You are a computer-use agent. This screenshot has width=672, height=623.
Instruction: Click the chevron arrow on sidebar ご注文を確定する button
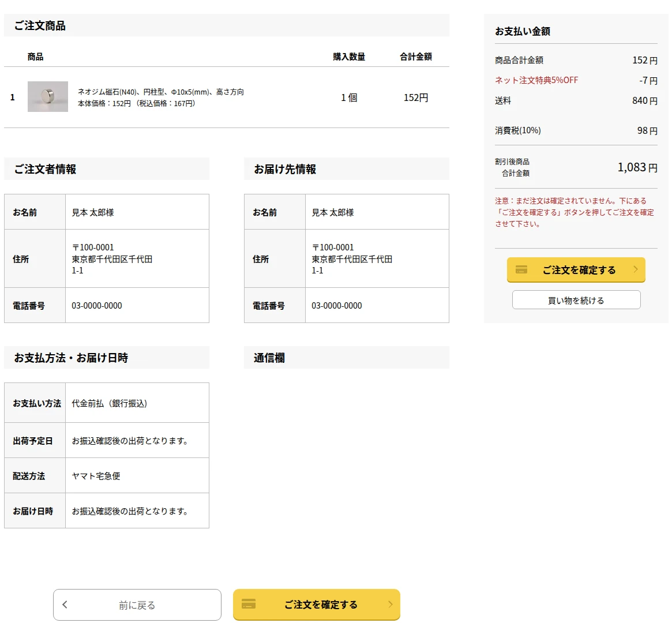click(x=636, y=269)
